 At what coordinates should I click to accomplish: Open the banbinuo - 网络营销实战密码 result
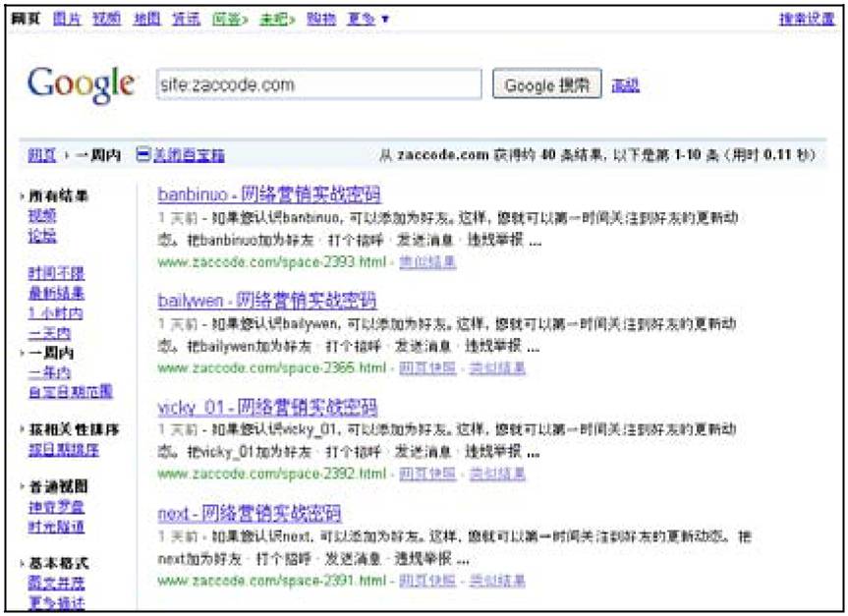coord(269,195)
